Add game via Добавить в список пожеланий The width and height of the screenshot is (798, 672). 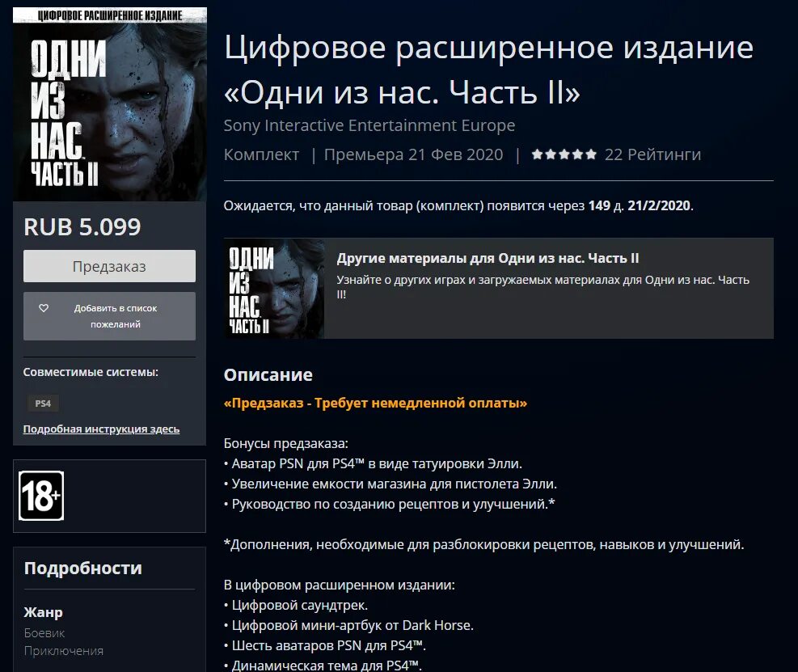pos(109,316)
